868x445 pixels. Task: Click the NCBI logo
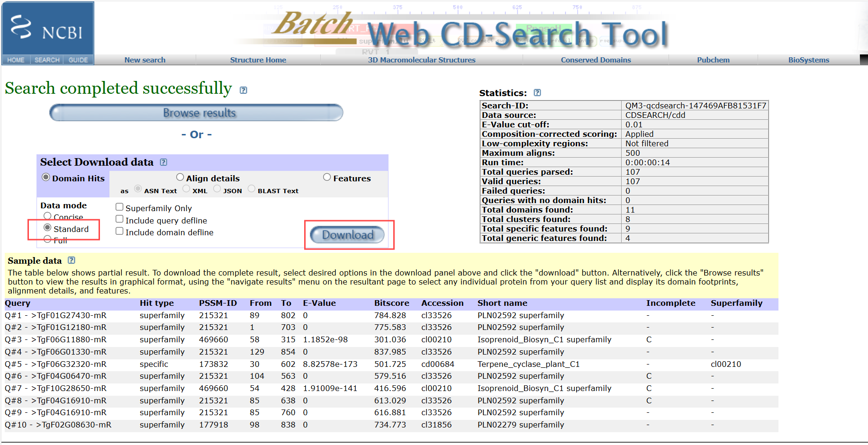tap(48, 28)
